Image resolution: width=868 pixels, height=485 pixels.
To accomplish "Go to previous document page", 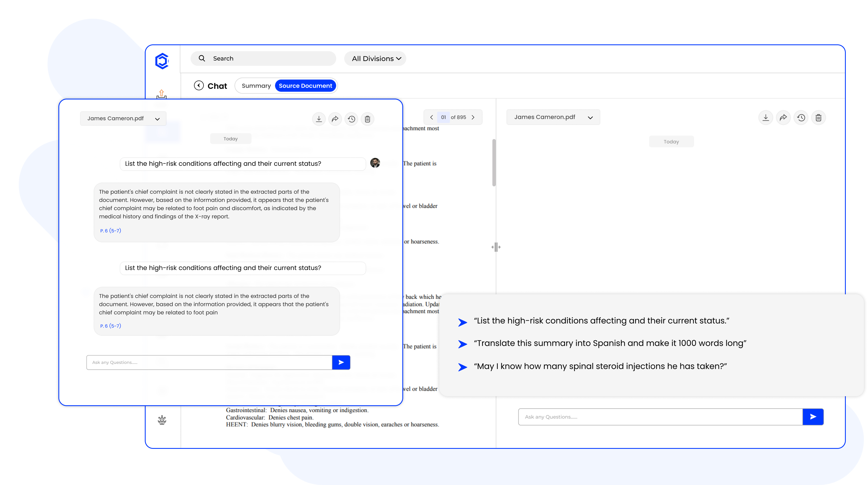I will (432, 117).
